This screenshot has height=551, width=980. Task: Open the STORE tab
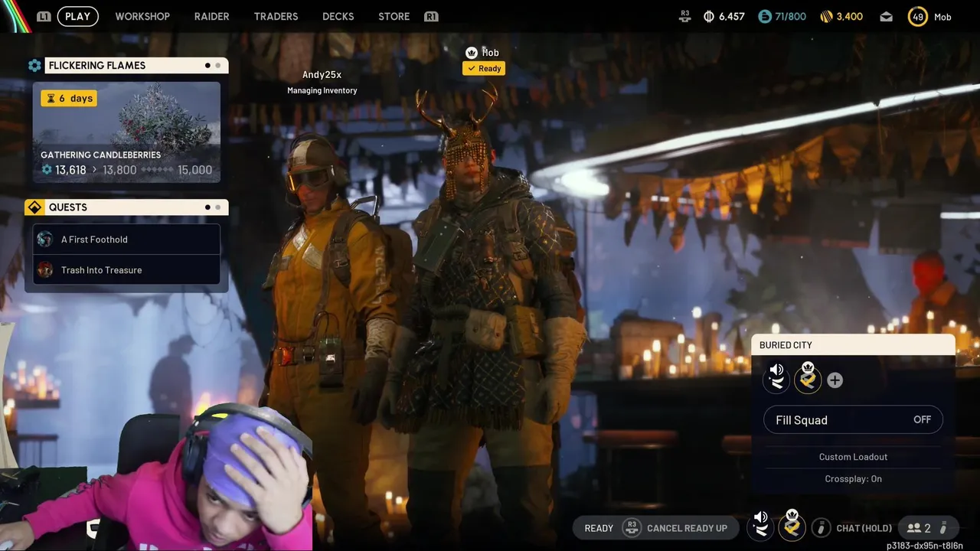click(x=394, y=16)
